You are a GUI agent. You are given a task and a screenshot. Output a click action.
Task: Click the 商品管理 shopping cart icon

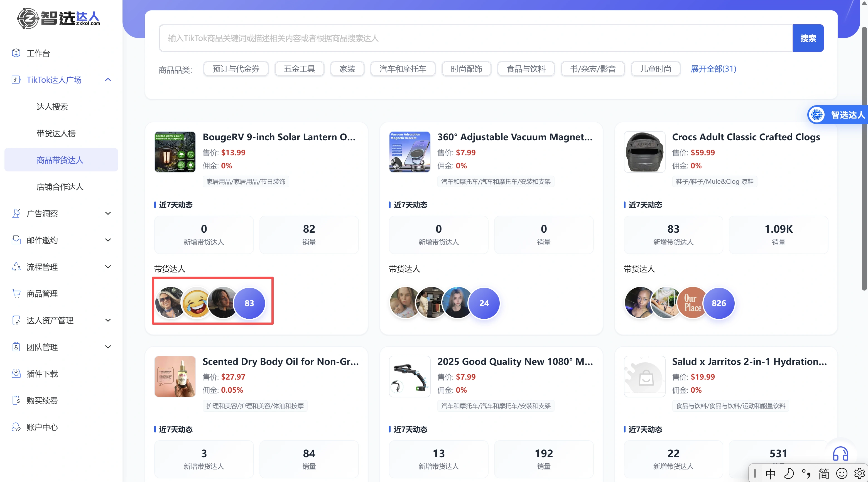(16, 293)
